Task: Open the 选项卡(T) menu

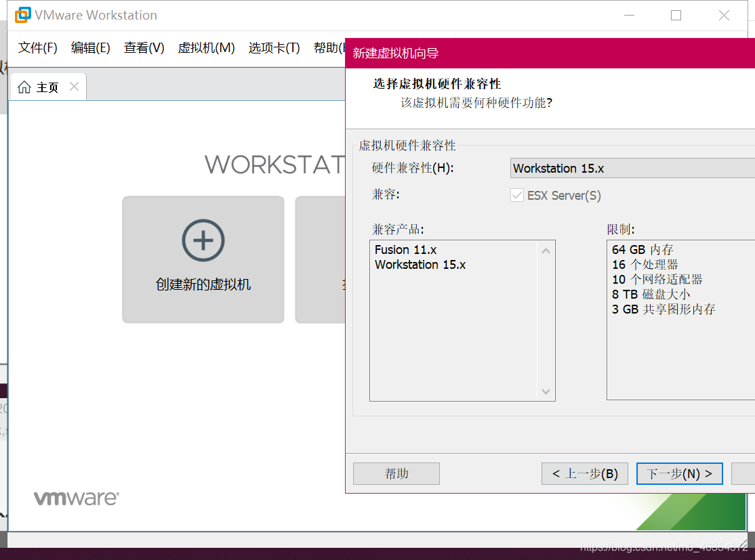Action: pos(274,47)
